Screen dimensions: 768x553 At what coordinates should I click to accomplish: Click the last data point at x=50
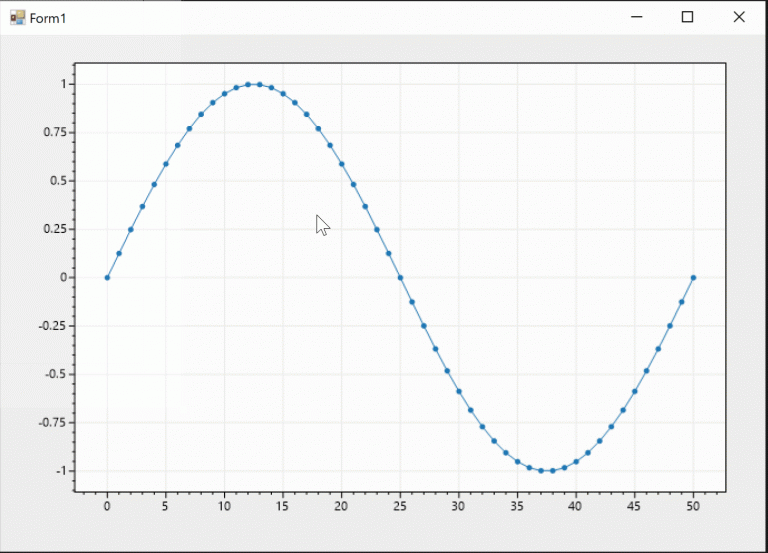tap(693, 277)
